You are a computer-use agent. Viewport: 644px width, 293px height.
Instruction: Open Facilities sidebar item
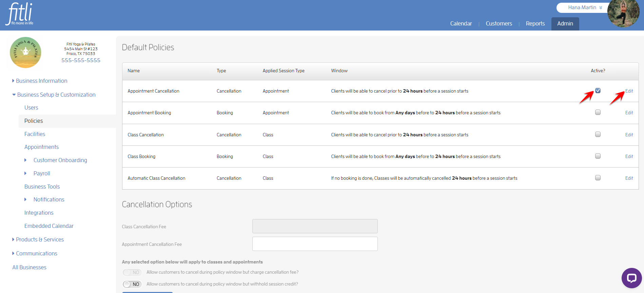[35, 134]
